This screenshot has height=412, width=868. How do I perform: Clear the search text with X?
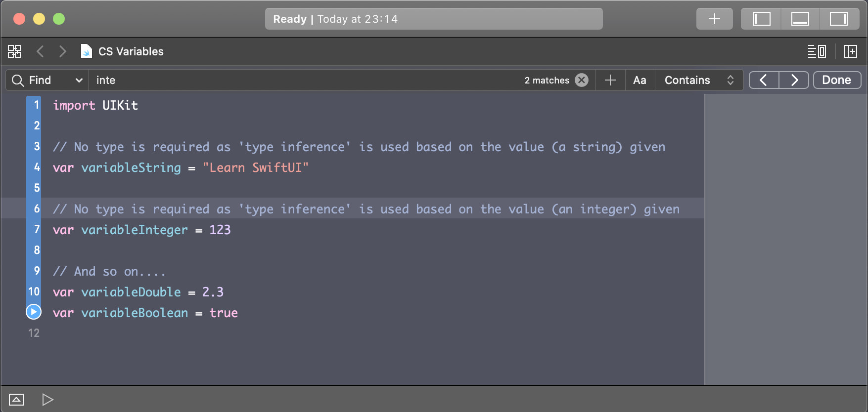point(582,80)
